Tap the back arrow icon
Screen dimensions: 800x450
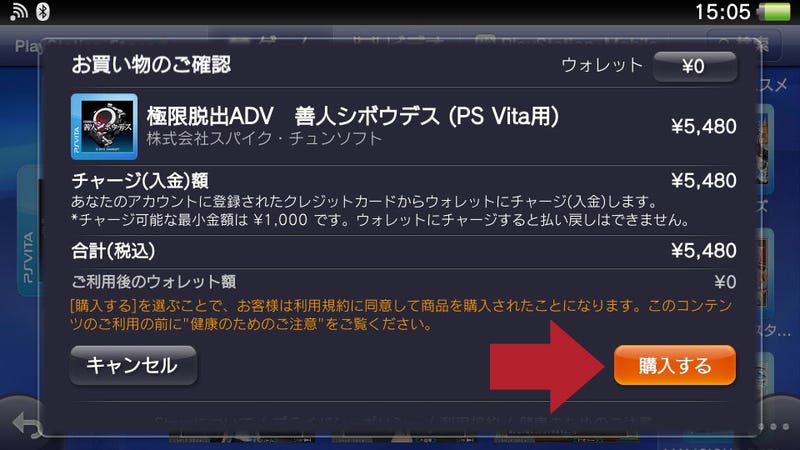click(27, 424)
